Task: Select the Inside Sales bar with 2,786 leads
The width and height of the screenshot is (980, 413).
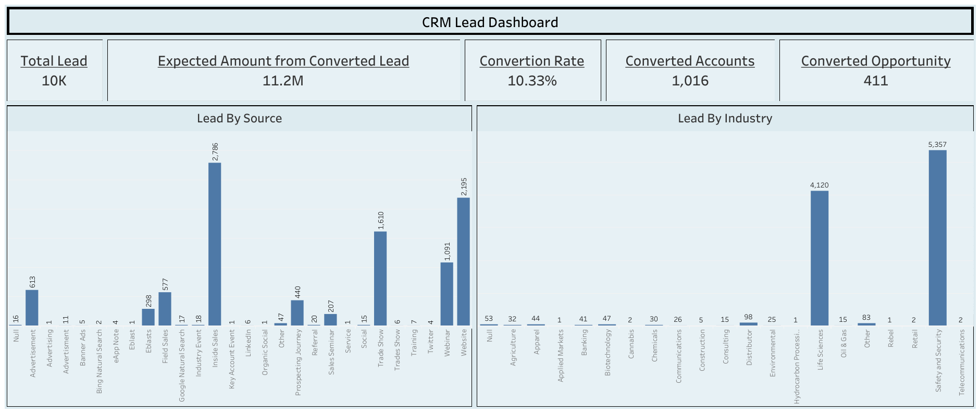Action: pos(215,244)
